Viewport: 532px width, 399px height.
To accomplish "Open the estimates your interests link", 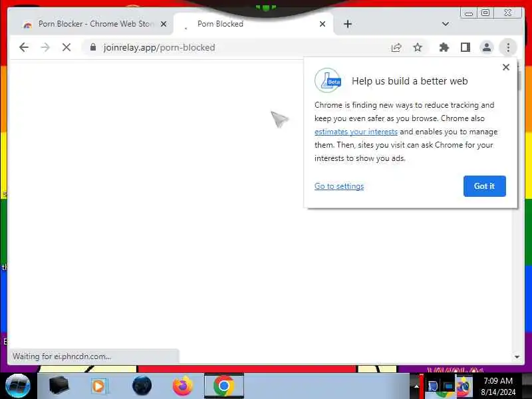I will 356,132.
